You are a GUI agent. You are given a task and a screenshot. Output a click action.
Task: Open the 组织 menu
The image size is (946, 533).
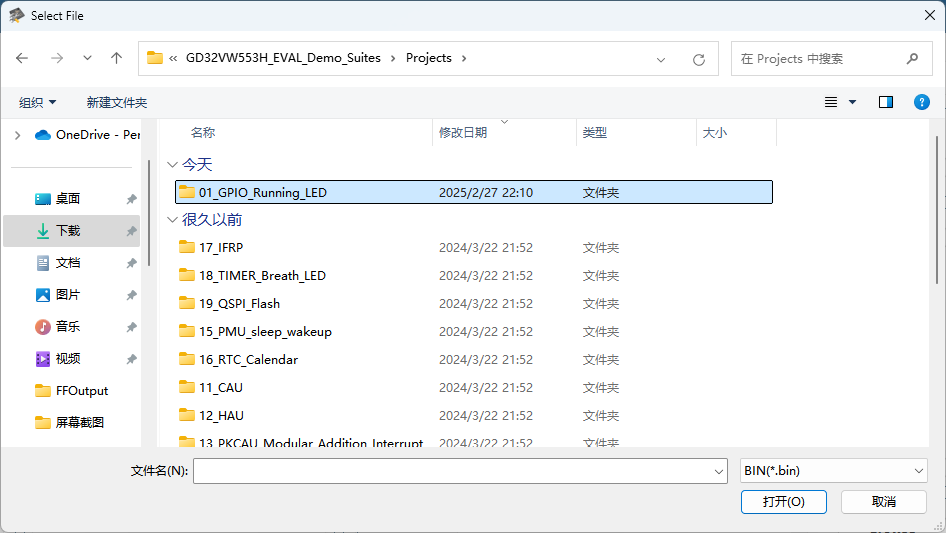click(38, 102)
